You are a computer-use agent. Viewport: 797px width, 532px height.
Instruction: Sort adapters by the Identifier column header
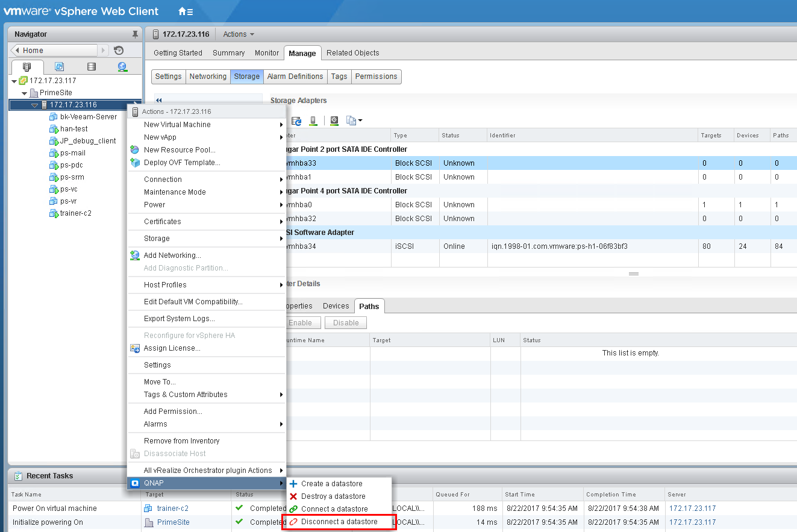(x=592, y=136)
